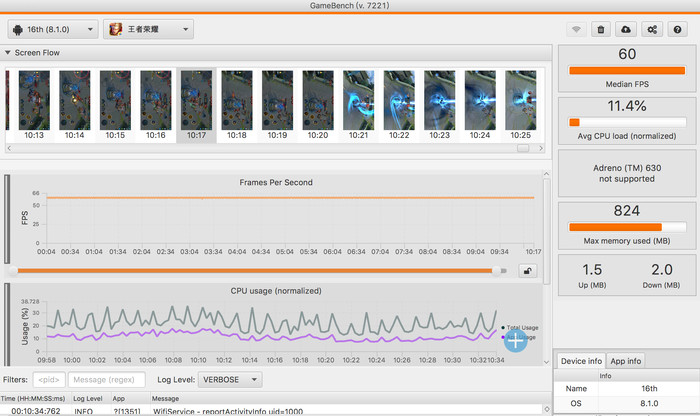Click the WifiService log row
The height and width of the screenshot is (416, 700).
pyautogui.click(x=271, y=411)
